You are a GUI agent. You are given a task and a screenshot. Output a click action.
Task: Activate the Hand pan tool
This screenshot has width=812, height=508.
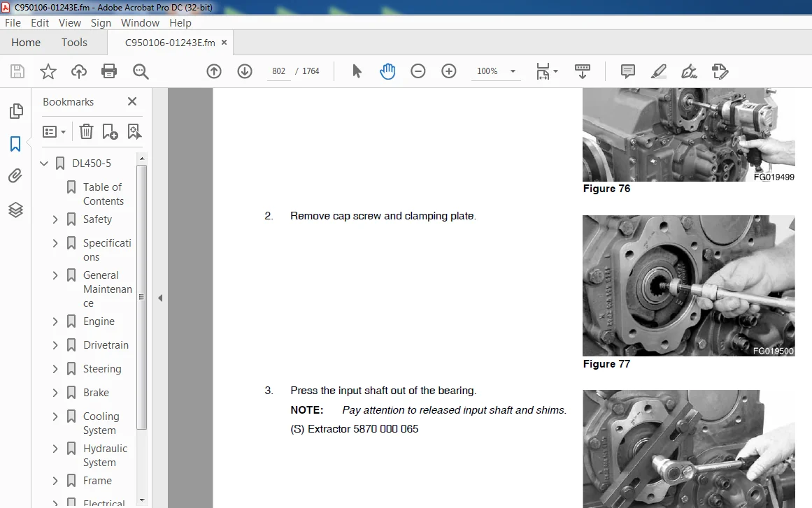pyautogui.click(x=387, y=71)
